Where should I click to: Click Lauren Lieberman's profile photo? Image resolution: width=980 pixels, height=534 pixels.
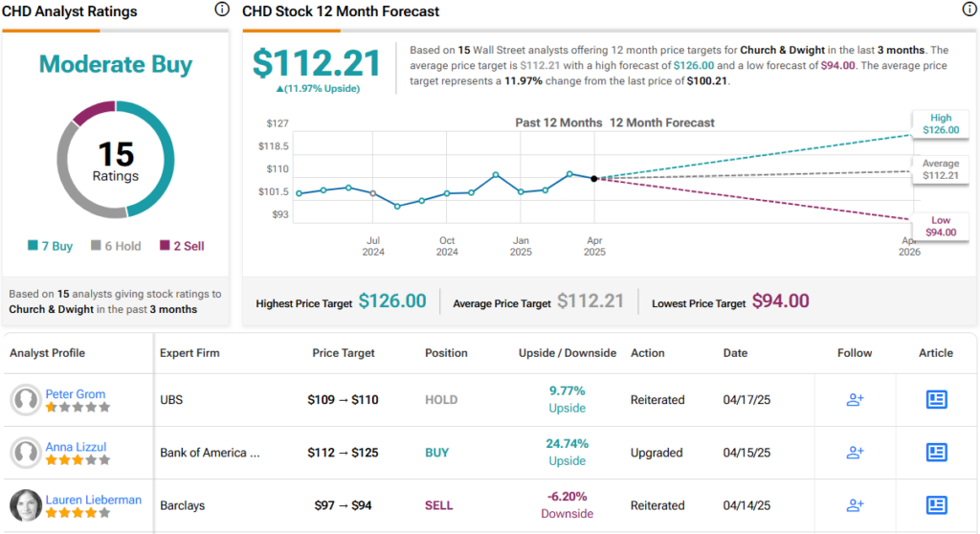point(25,505)
